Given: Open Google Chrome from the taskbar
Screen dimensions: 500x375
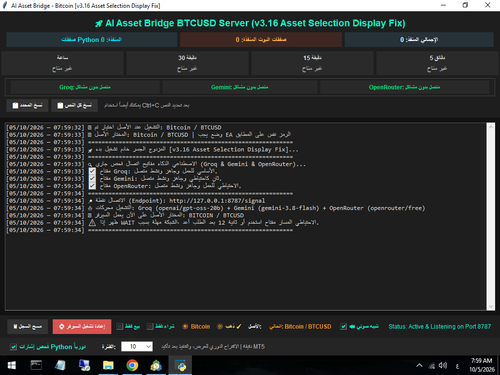Looking at the screenshot, I should (x=132, y=366).
